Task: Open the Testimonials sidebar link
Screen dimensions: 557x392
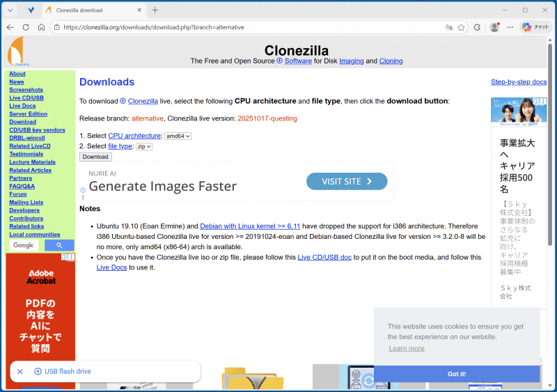Action: click(x=26, y=154)
